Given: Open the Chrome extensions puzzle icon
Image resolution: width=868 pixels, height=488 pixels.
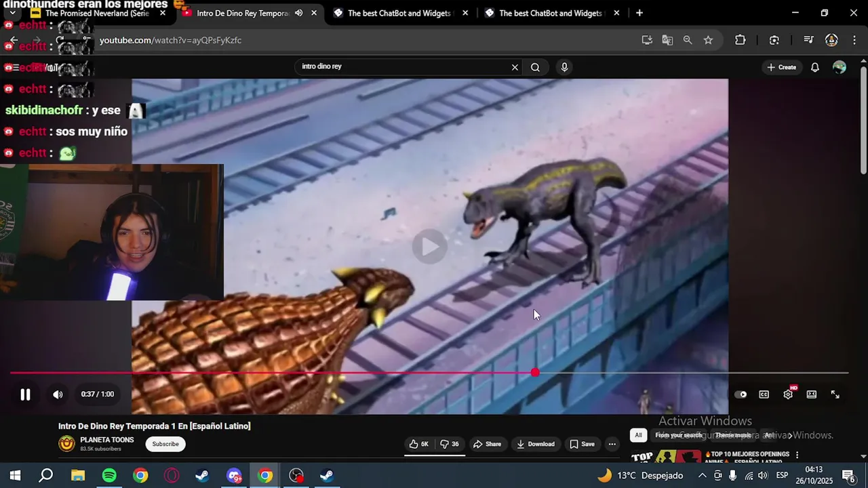Looking at the screenshot, I should pyautogui.click(x=740, y=40).
